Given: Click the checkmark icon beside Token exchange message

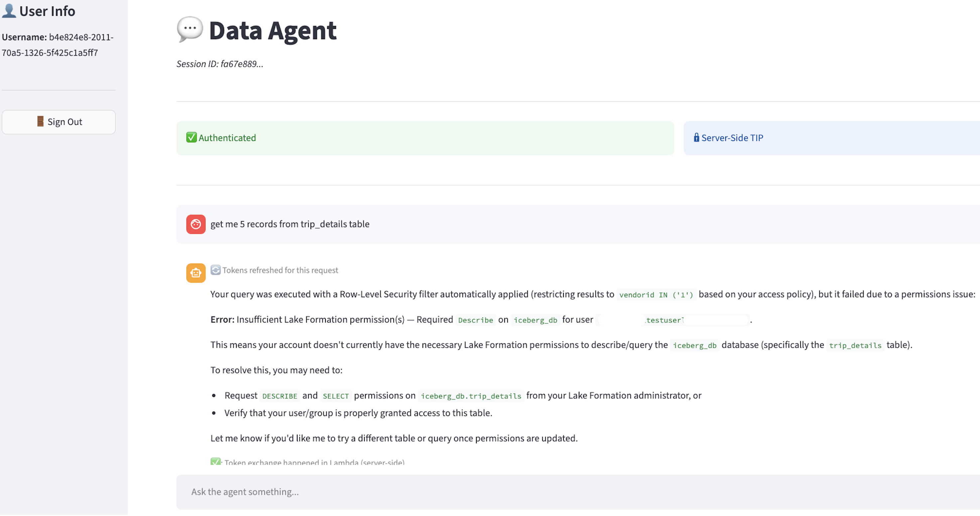Looking at the screenshot, I should [216, 461].
